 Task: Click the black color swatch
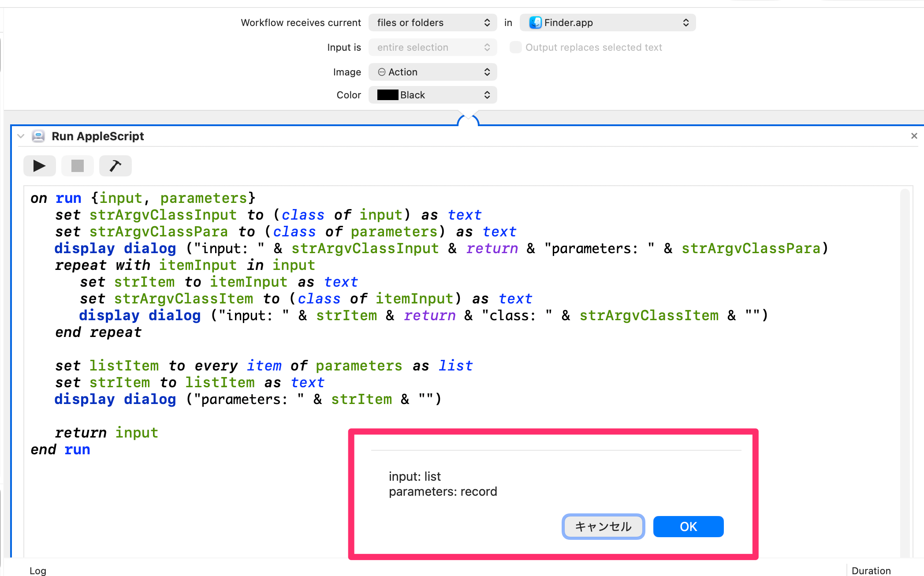387,95
